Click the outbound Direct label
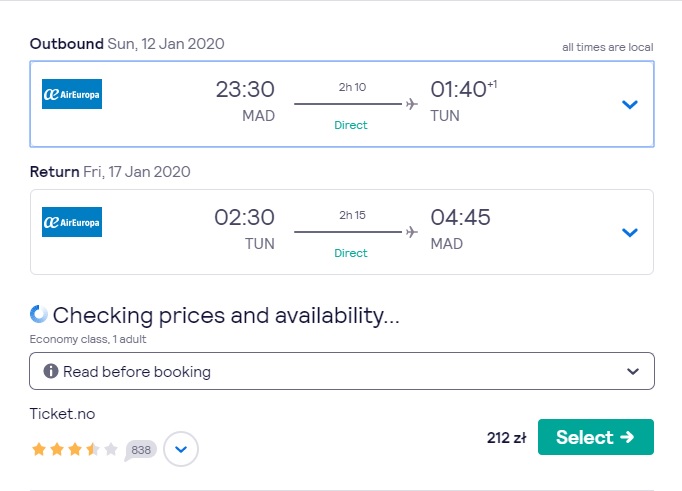The width and height of the screenshot is (682, 491). [351, 125]
